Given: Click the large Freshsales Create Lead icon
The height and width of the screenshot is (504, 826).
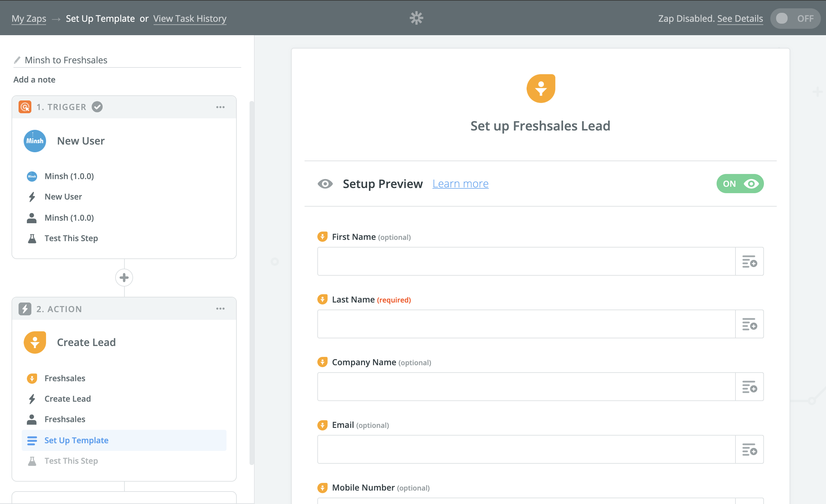Looking at the screenshot, I should 35,343.
